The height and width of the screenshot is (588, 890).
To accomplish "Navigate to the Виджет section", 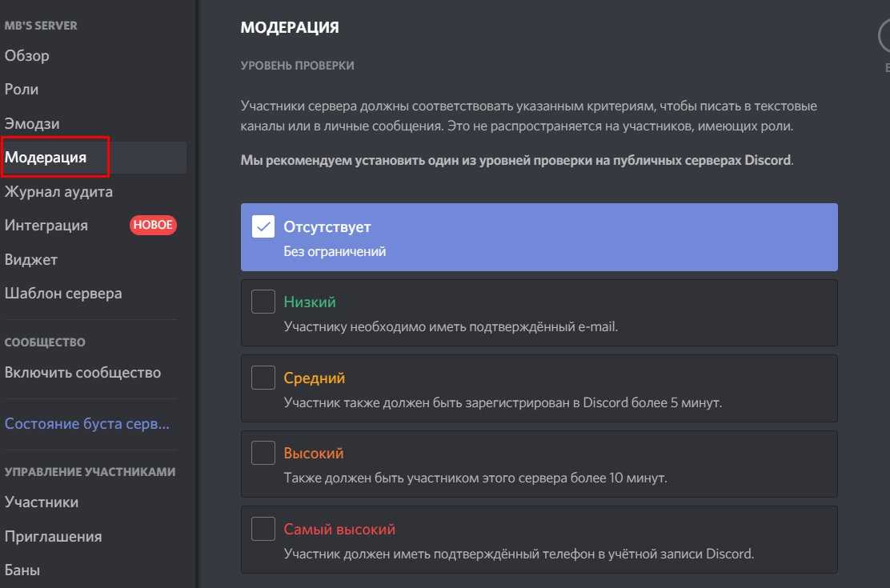I will click(31, 260).
